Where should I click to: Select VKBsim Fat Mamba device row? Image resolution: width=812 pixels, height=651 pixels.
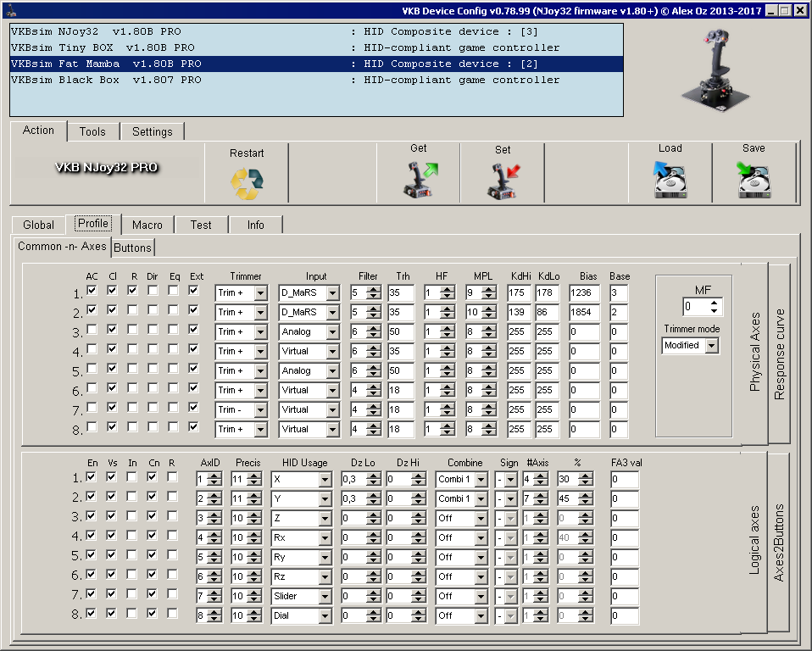tap(316, 64)
